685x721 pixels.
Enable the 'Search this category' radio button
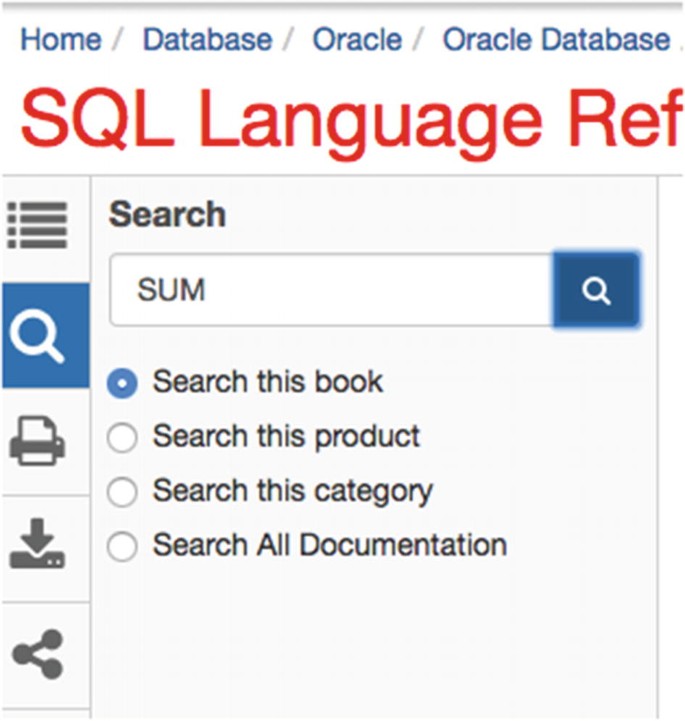pos(122,492)
